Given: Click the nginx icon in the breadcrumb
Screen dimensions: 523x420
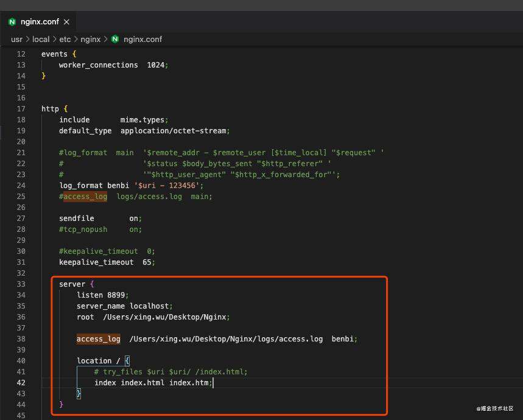Looking at the screenshot, I should (x=115, y=39).
